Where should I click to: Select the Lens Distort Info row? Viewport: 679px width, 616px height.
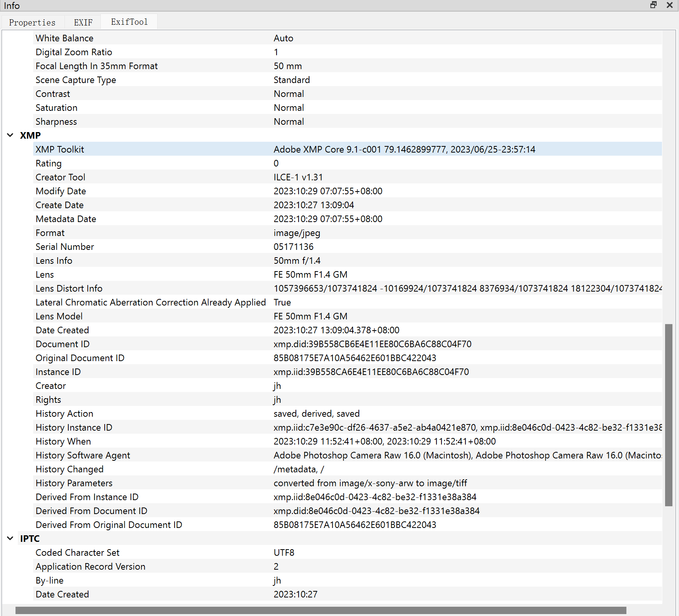69,288
